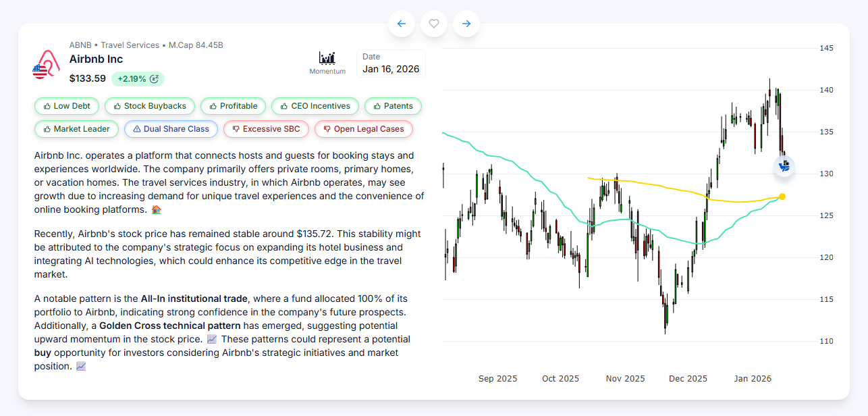Screen dimensions: 868x416
Task: Click the whale trade marker on chart
Action: click(784, 166)
